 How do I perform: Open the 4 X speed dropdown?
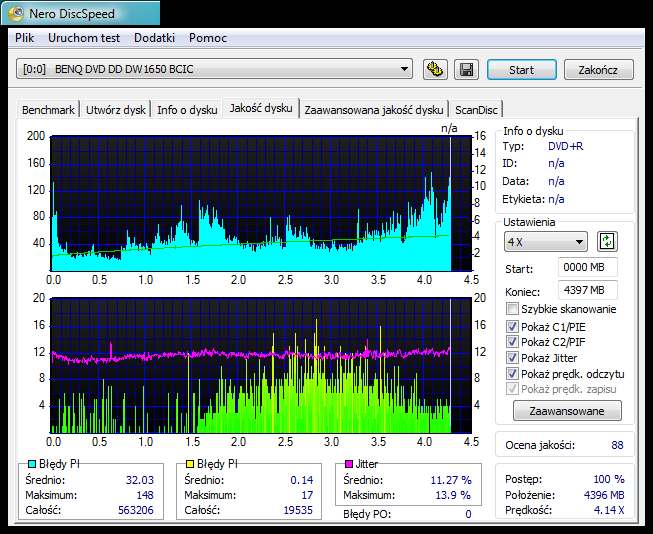[x=546, y=242]
